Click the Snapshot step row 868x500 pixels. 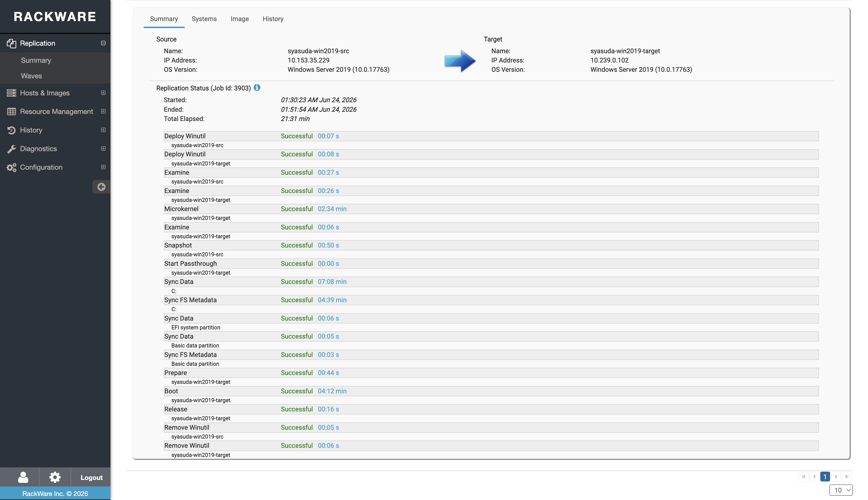(x=491, y=245)
